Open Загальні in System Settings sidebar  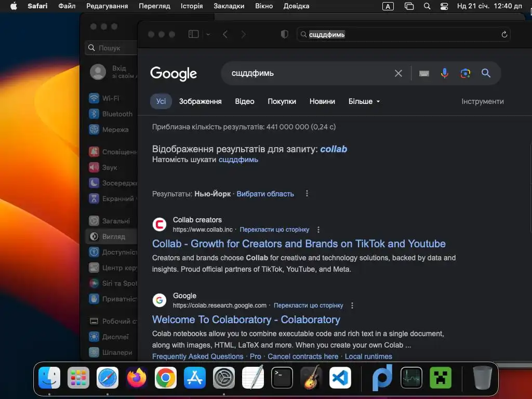pos(111,221)
